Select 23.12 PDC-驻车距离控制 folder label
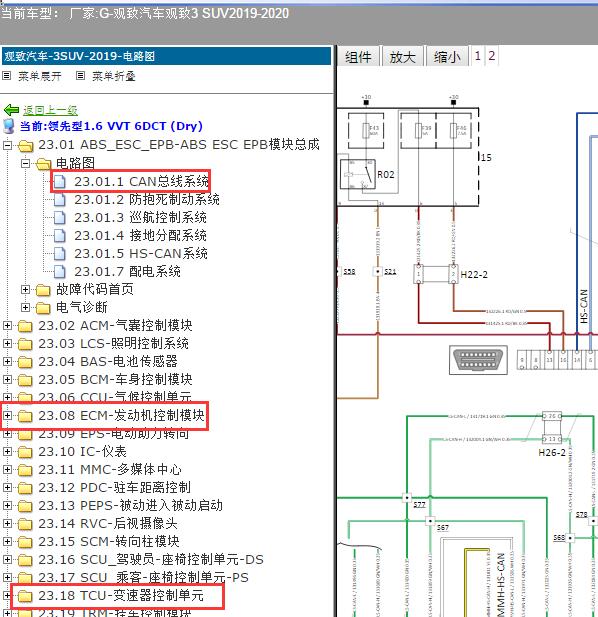 (114, 488)
